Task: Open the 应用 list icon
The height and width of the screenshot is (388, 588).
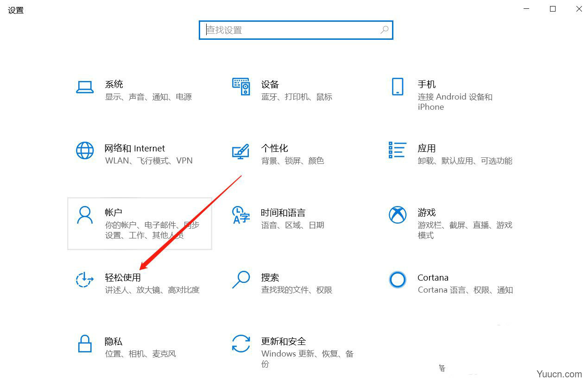Action: 398,150
